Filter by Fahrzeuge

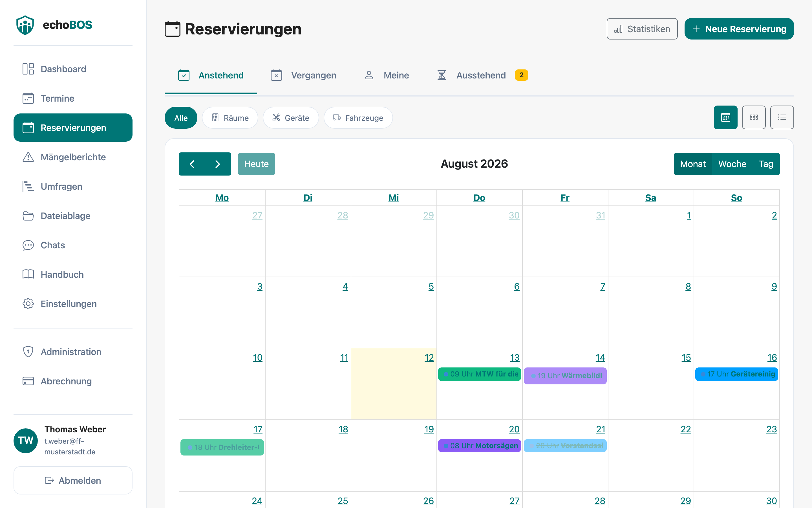[x=358, y=118]
